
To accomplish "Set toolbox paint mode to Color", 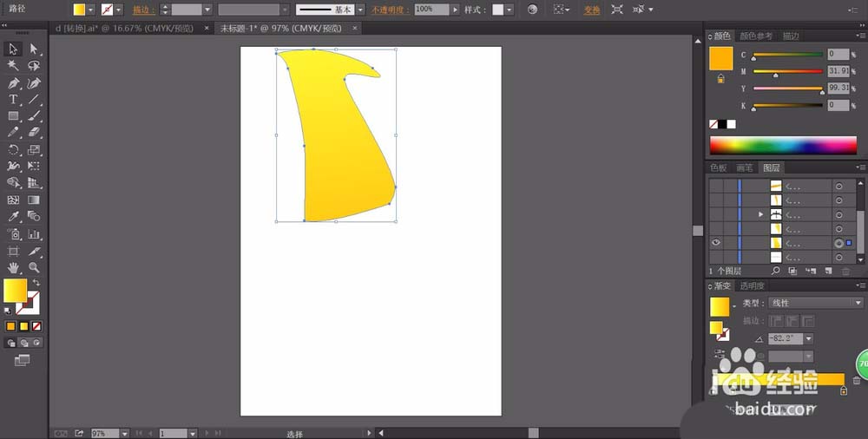I will [x=11, y=326].
